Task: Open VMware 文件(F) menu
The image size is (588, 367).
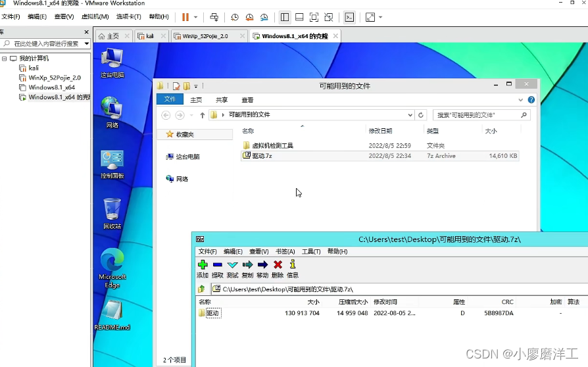Action: pos(11,17)
